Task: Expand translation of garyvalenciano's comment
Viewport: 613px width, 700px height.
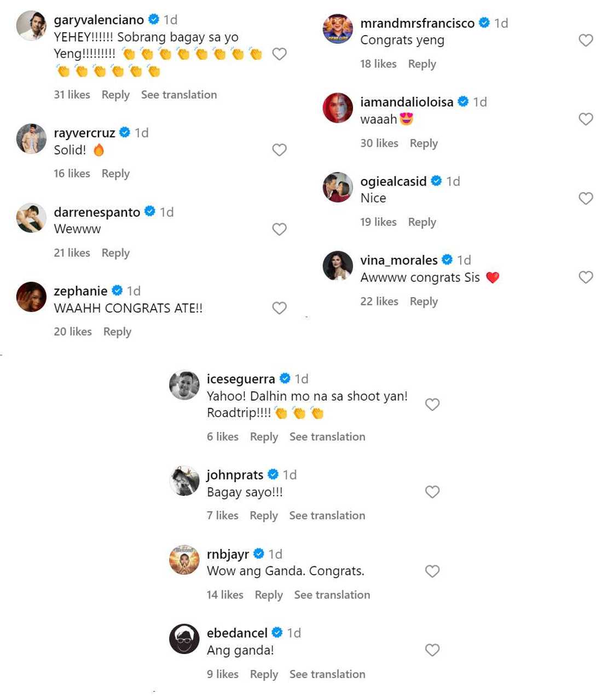Action: pyautogui.click(x=179, y=95)
